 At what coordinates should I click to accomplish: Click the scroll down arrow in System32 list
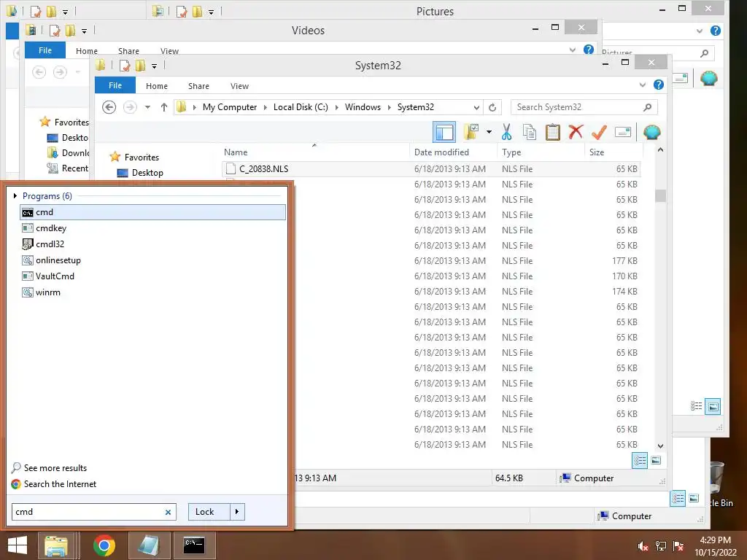point(660,446)
